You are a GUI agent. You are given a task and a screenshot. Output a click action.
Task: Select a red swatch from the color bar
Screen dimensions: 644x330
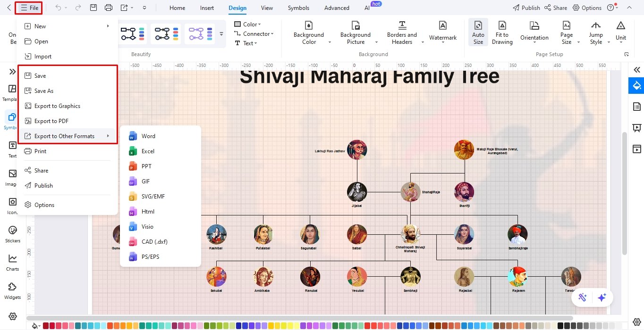click(46, 325)
